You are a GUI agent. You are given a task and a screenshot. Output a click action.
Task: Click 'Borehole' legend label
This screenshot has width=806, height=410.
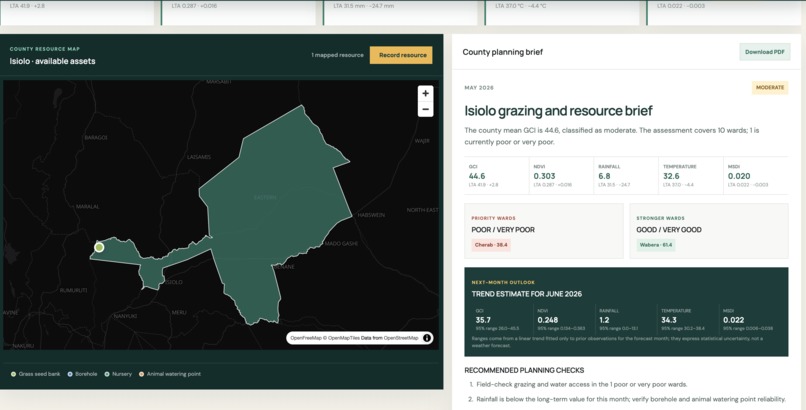tap(86, 374)
